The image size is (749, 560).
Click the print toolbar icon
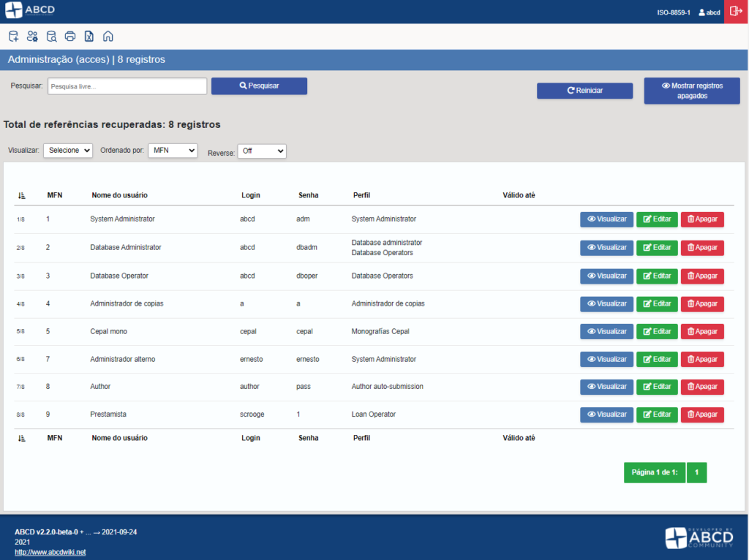70,37
